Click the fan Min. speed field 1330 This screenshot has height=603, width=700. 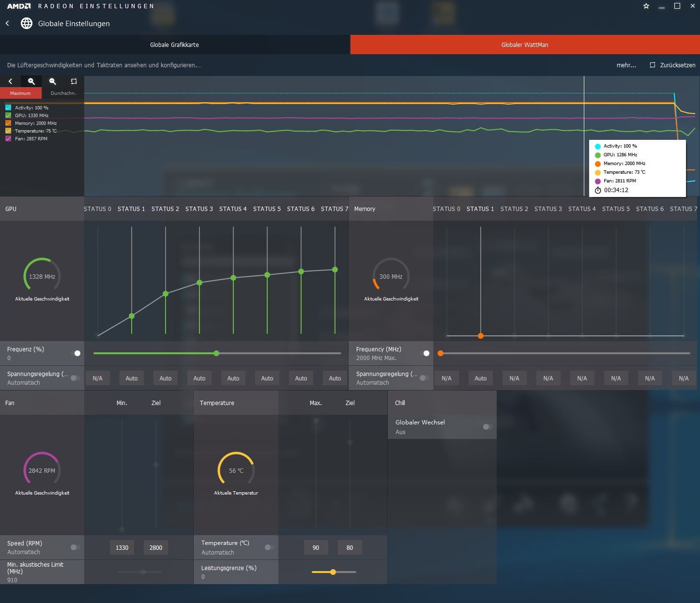pos(122,548)
